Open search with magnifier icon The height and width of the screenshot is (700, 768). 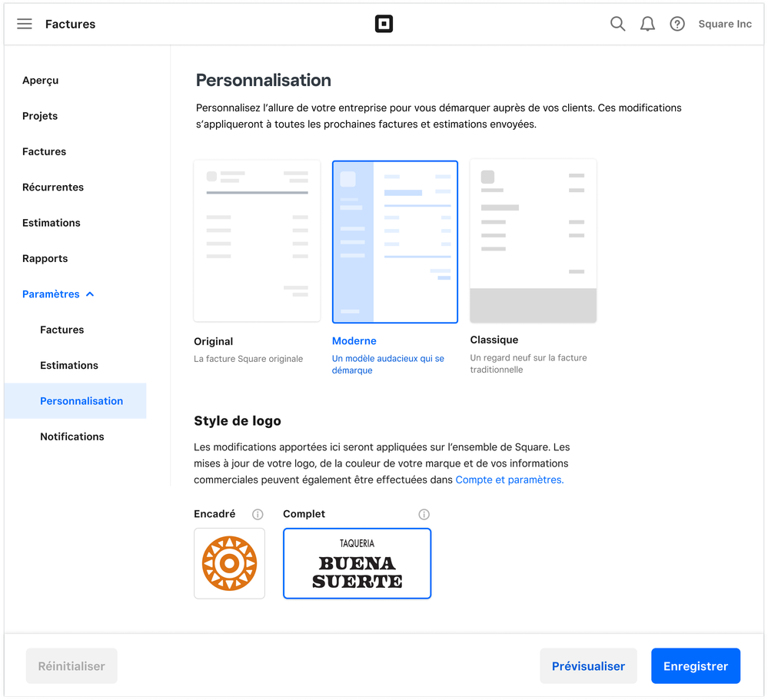coord(617,24)
